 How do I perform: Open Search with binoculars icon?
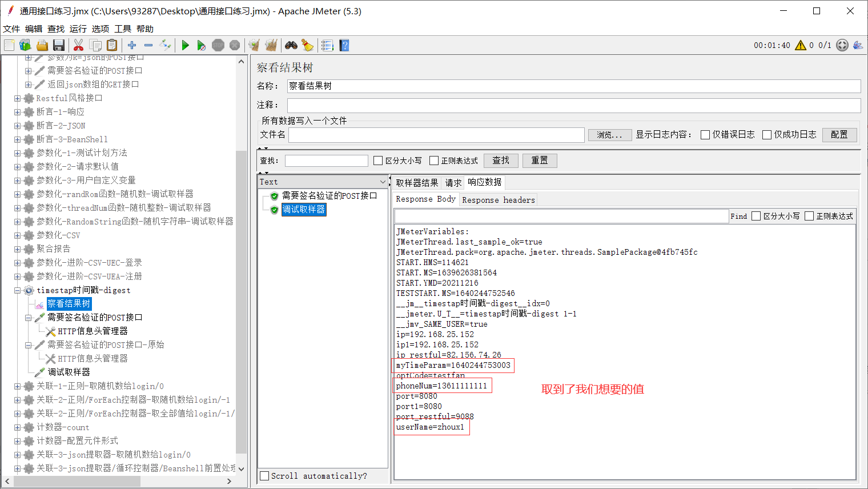[291, 45]
